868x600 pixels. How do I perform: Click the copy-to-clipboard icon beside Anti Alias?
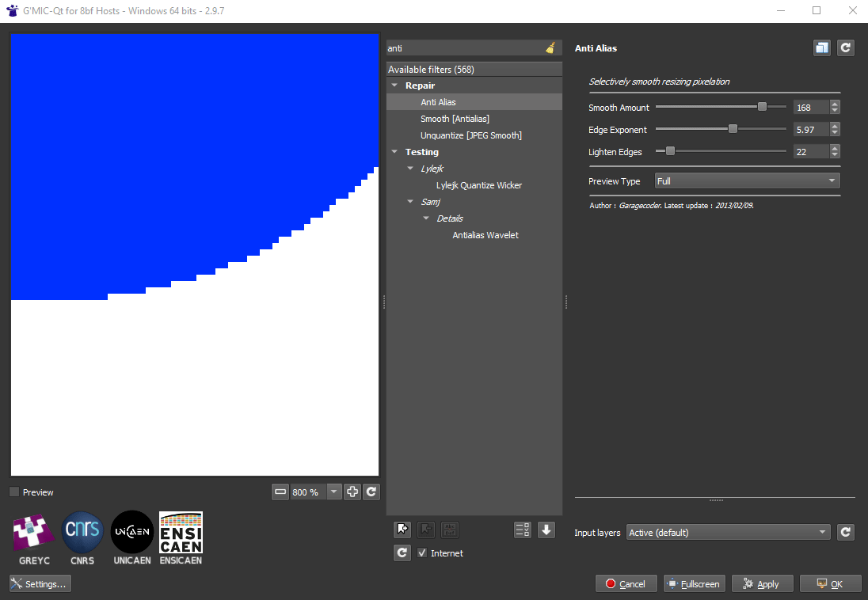point(821,47)
